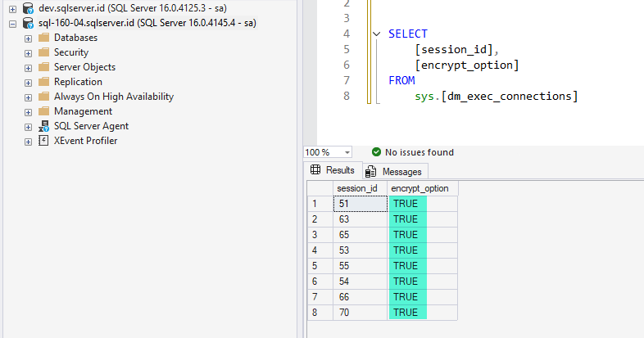This screenshot has width=644, height=338.
Task: Click the Replication folder icon
Action: tap(43, 82)
